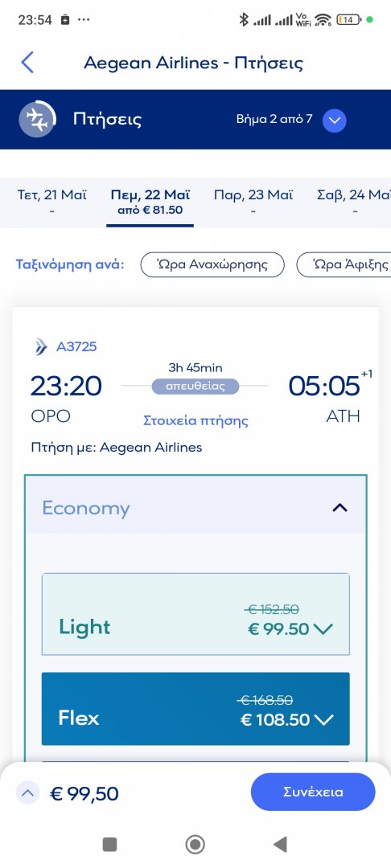Tap the Android square recents button
The width and height of the screenshot is (391, 868).
point(109,844)
